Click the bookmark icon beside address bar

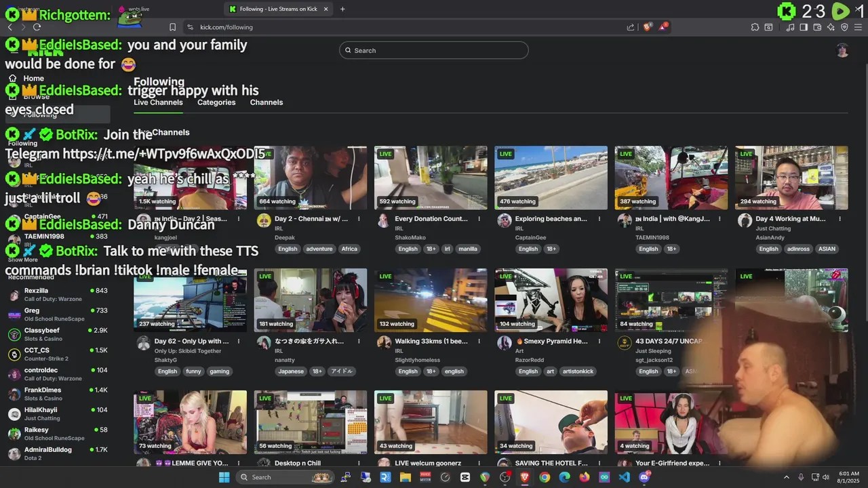[x=172, y=27]
